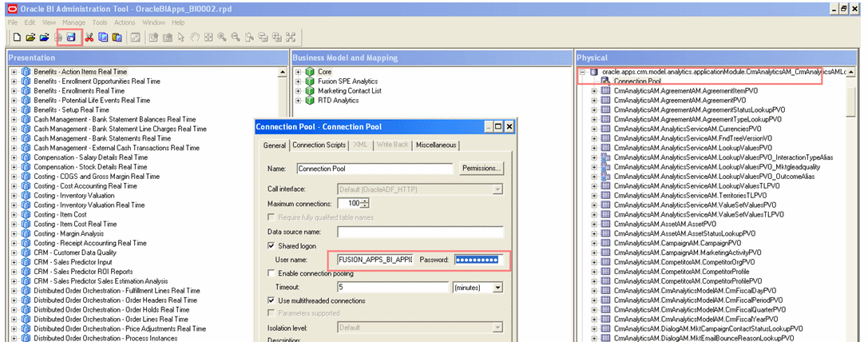The height and width of the screenshot is (342, 868).
Task: Open the Isolation level dropdown
Action: 498,328
